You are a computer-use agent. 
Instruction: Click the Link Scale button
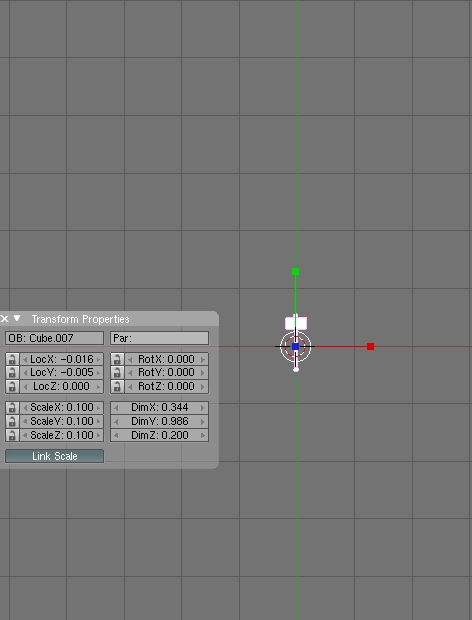click(55, 456)
